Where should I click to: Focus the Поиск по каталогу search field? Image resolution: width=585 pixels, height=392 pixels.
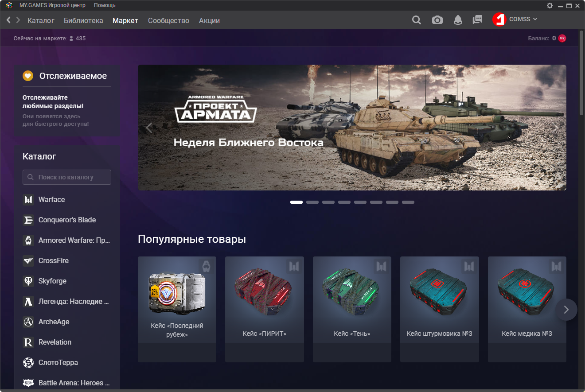(x=67, y=177)
